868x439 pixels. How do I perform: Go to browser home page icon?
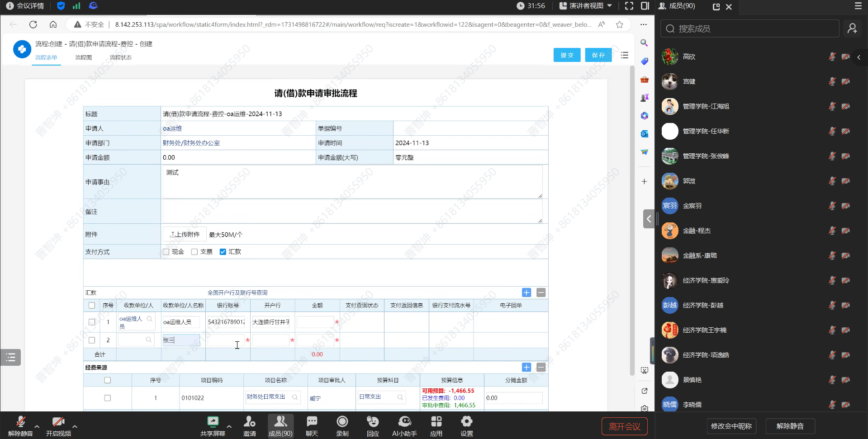click(x=53, y=24)
